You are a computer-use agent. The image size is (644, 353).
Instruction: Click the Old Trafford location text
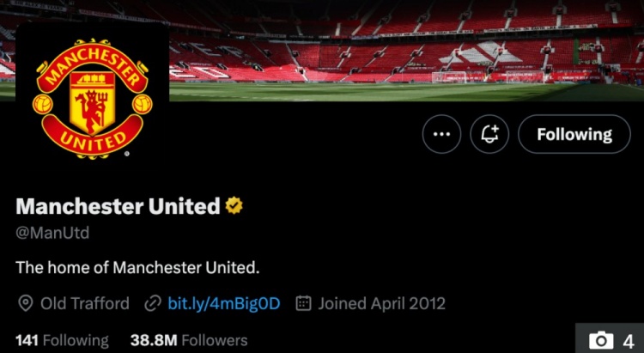point(85,303)
